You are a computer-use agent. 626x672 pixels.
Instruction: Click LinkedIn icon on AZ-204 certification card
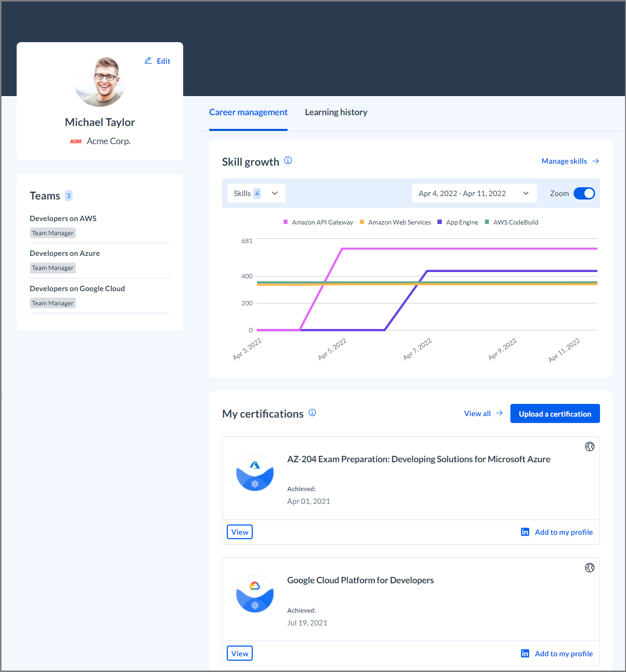tap(525, 532)
